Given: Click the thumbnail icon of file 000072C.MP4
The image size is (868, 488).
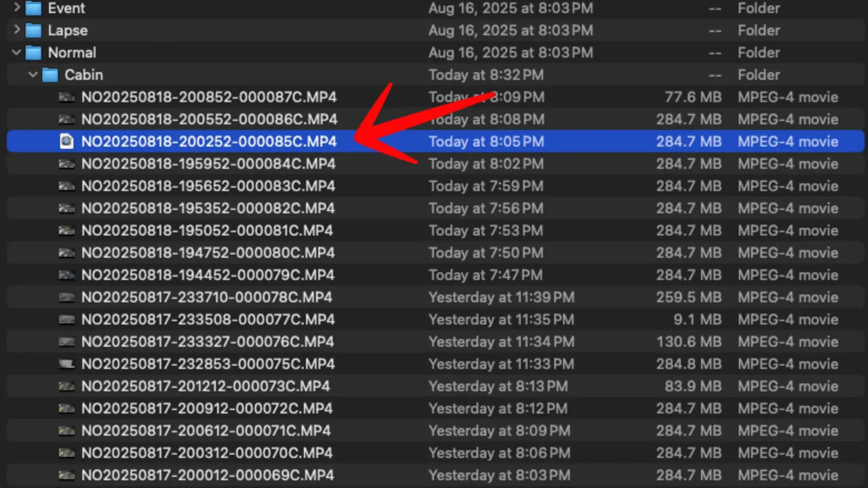Looking at the screenshot, I should pyautogui.click(x=66, y=409).
